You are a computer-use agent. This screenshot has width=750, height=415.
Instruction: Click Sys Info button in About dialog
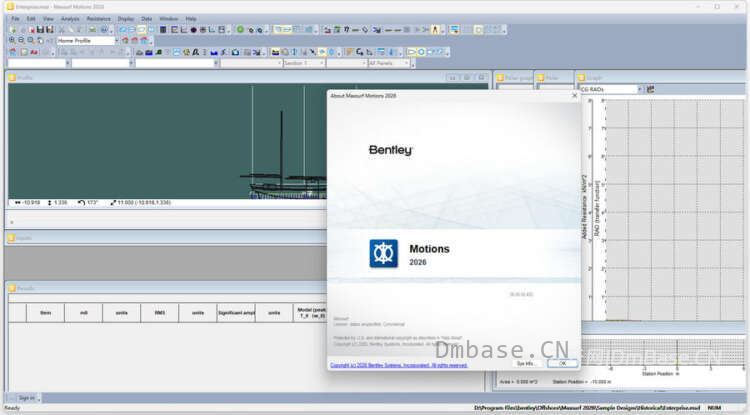point(526,364)
